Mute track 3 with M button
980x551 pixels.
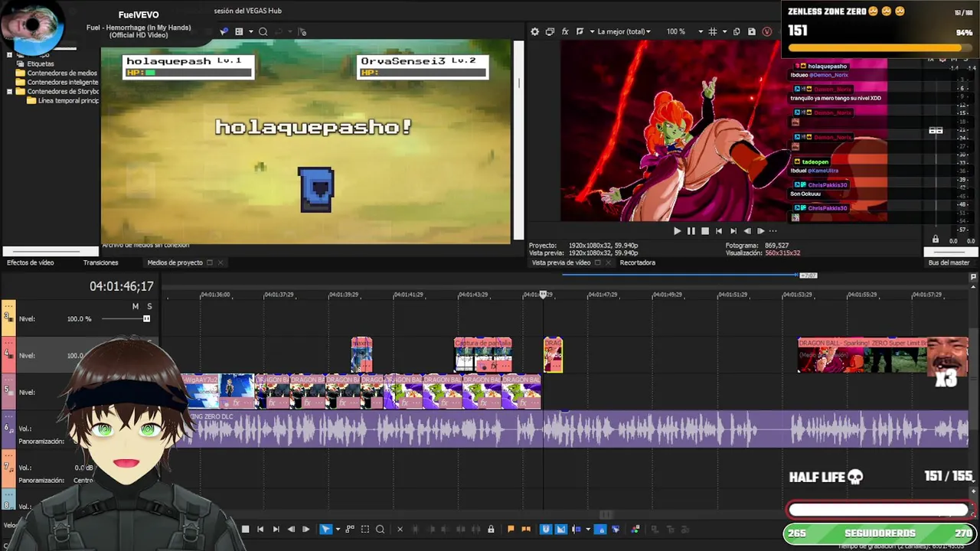tap(136, 306)
